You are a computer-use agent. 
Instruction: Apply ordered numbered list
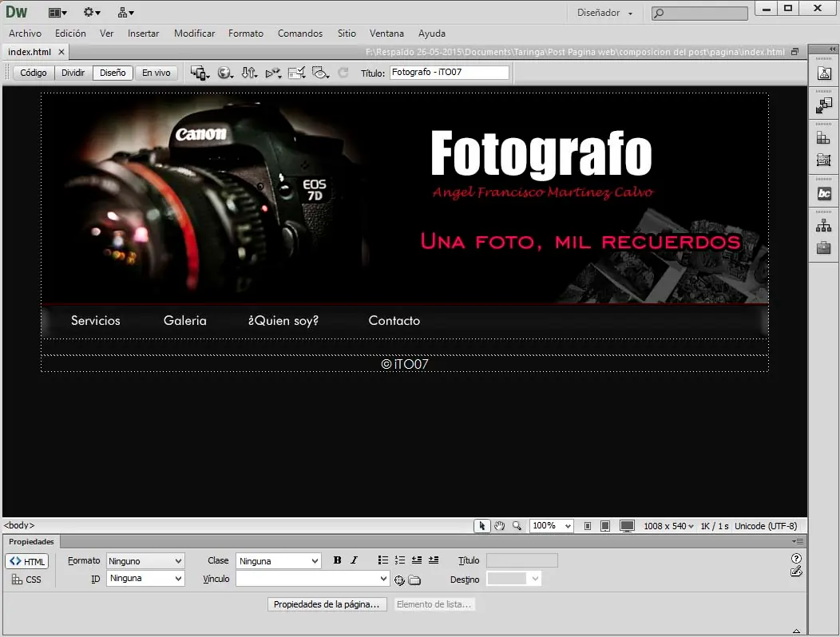400,560
